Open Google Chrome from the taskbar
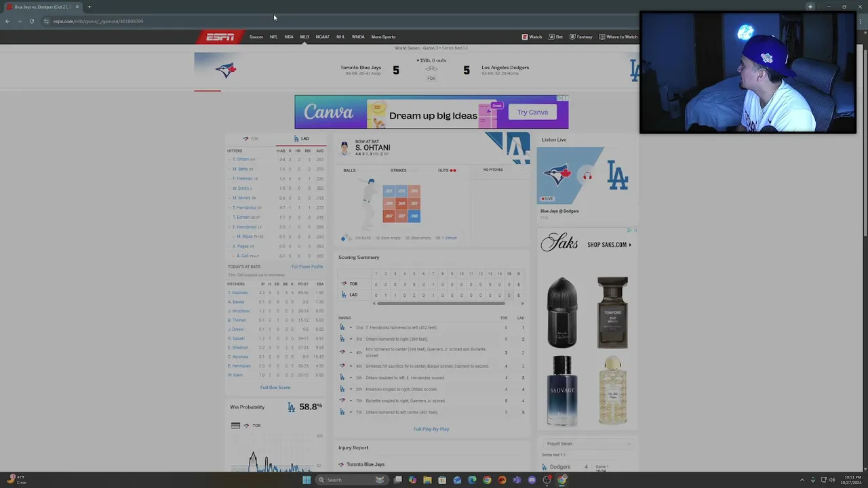The image size is (868, 488). pos(487,480)
